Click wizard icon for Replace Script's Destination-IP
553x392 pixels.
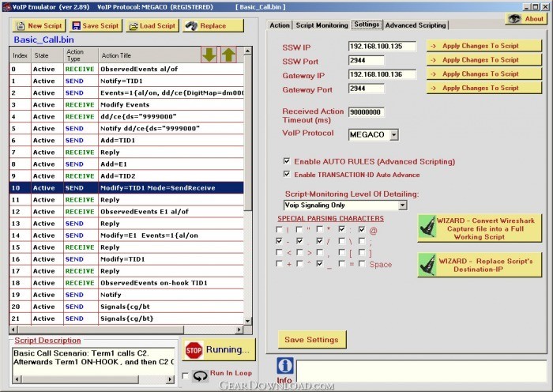pos(427,265)
